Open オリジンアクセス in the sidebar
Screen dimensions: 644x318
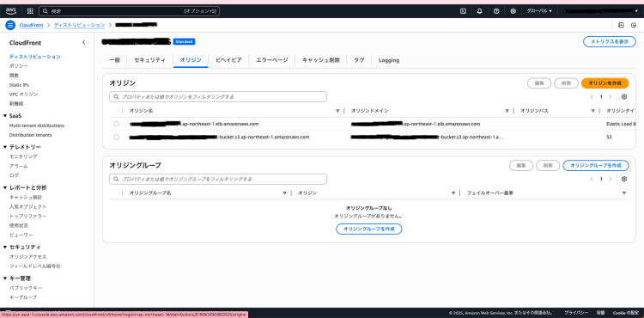(x=28, y=257)
